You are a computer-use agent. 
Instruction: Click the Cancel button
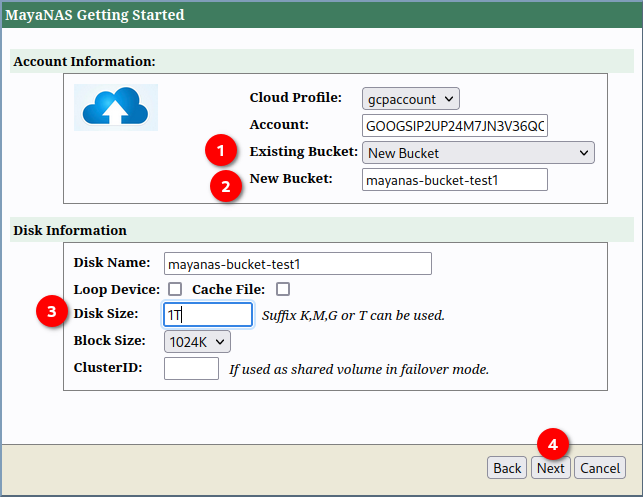coord(600,468)
